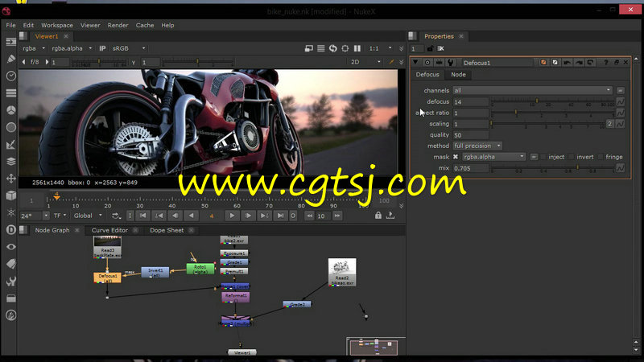
Task: Play the timeline forward
Action: coord(232,216)
